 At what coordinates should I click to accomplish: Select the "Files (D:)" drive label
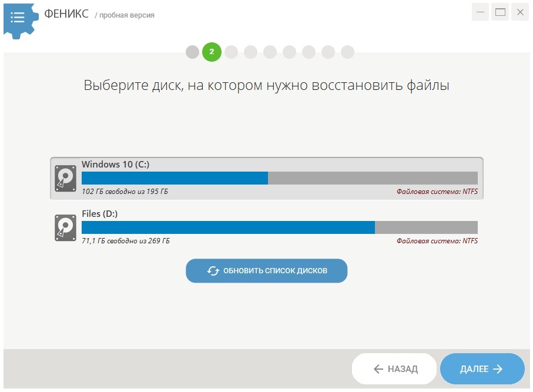coord(99,214)
